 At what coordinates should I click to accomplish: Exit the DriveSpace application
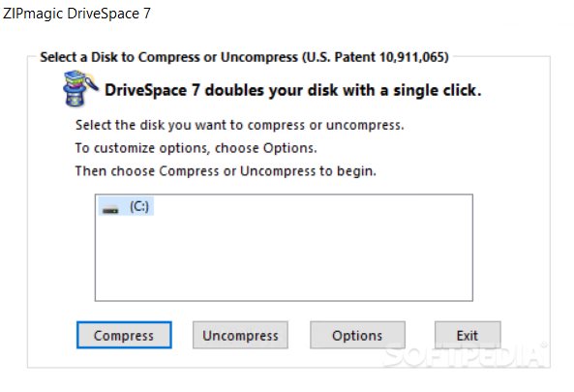point(468,335)
